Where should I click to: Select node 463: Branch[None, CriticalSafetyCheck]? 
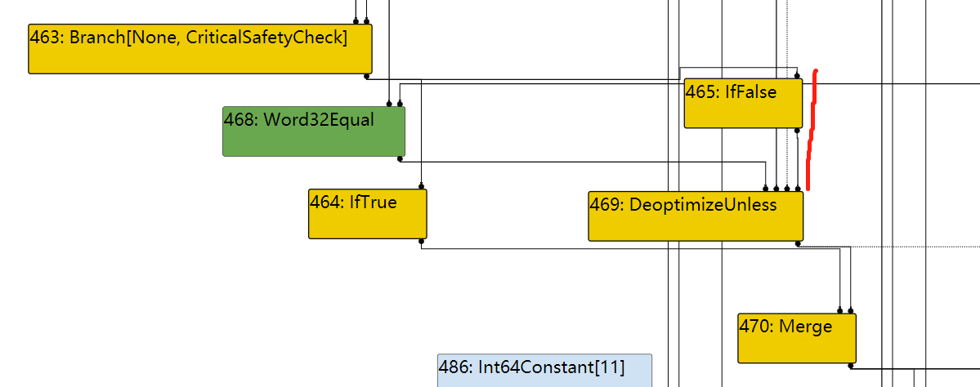(x=200, y=49)
